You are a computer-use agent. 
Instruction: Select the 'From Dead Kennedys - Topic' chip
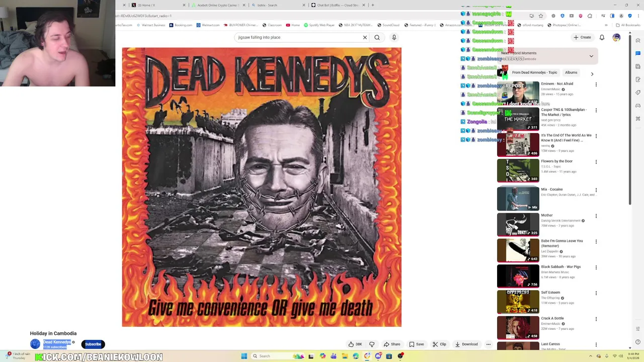pos(534,72)
